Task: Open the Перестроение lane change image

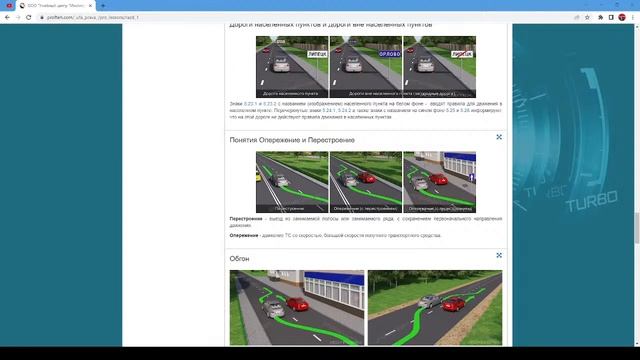Action: click(292, 182)
